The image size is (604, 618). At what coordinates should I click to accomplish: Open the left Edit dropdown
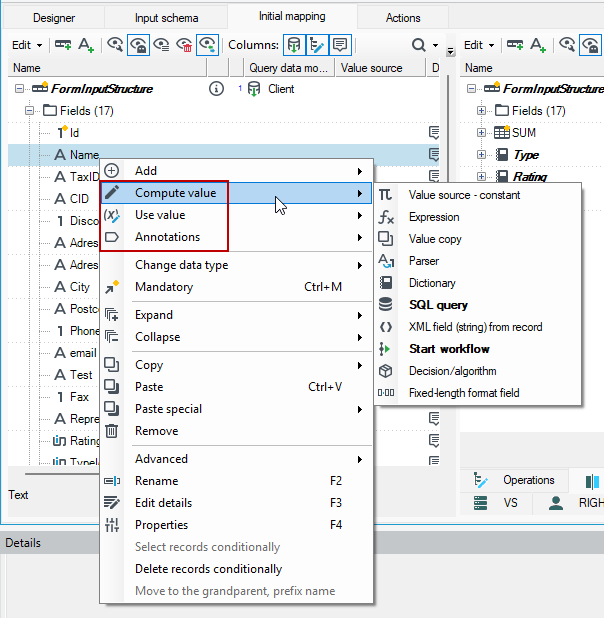27,45
